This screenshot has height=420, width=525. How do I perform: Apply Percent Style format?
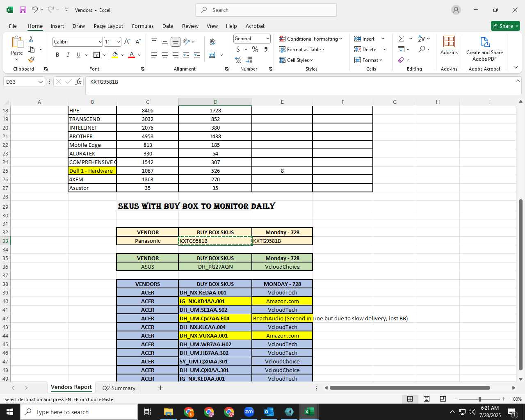coord(255,49)
